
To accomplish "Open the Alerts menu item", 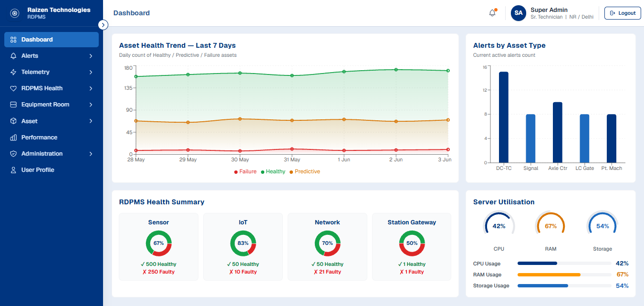I will [52, 56].
